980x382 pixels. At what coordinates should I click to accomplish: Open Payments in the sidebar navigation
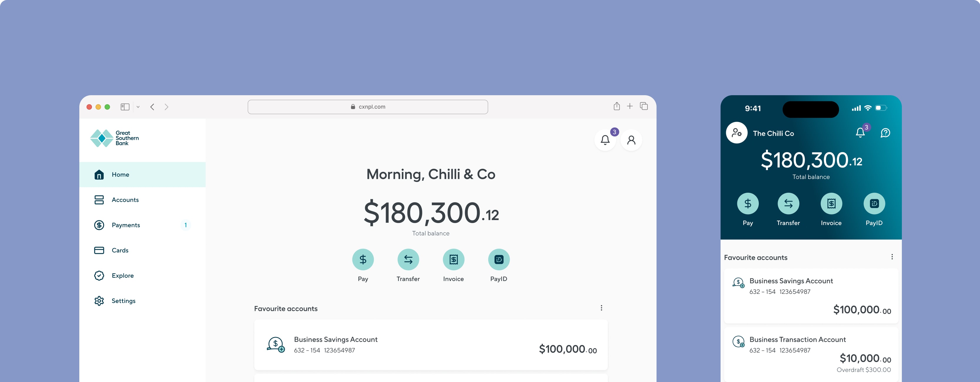(x=125, y=225)
